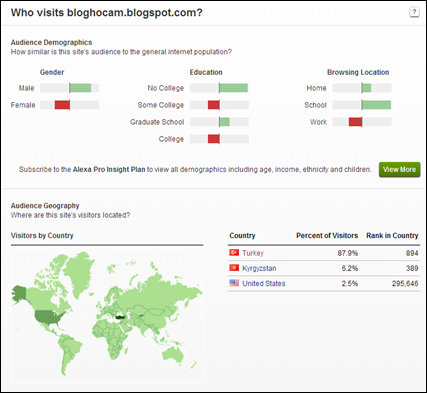Click the Education column heading

pyautogui.click(x=206, y=72)
